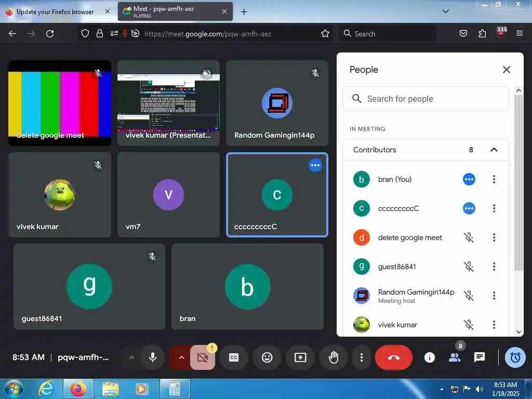This screenshot has height=399, width=532.
Task: Bookmark this page with star icon
Action: [x=325, y=34]
